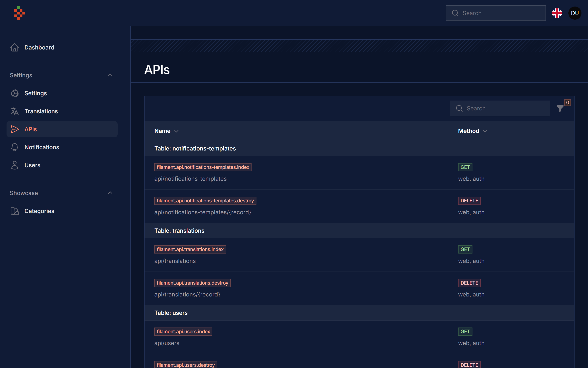Viewport: 588px width, 368px height.
Task: Go to Dashboard page
Action: (x=62, y=47)
